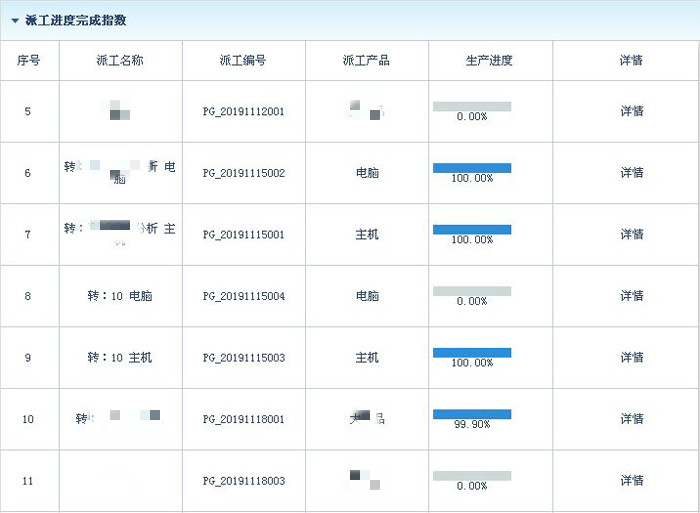
Task: Select cell PG_20191112001
Action: (x=243, y=112)
